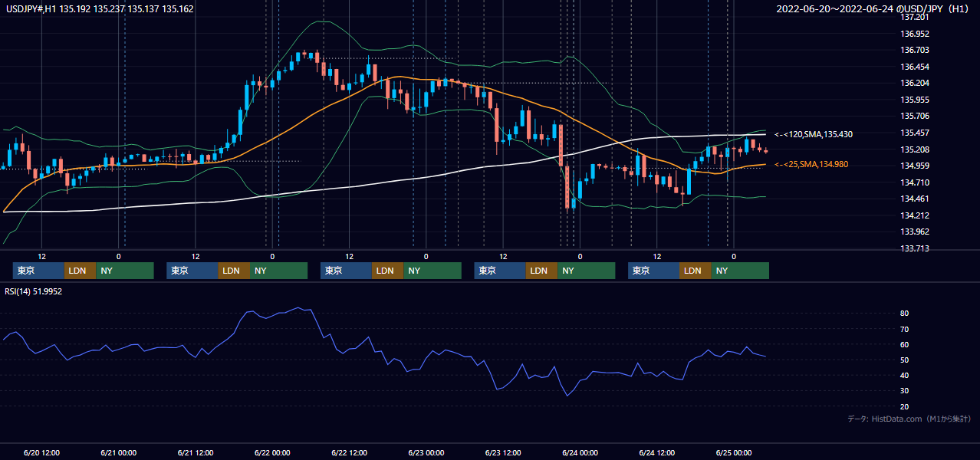980x460 pixels.
Task: Click price axis label 135.706
Action: pos(916,116)
